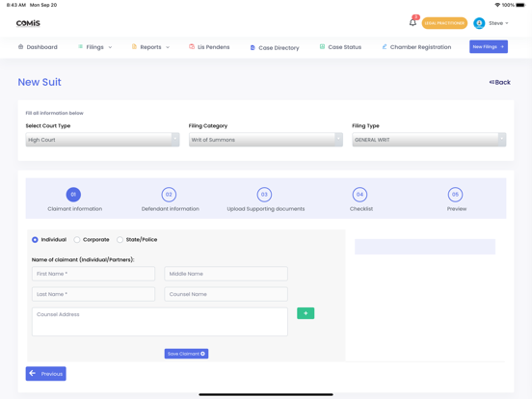Screen dimensions: 532x399
Task: Open the notifications bell icon
Action: tap(412, 23)
